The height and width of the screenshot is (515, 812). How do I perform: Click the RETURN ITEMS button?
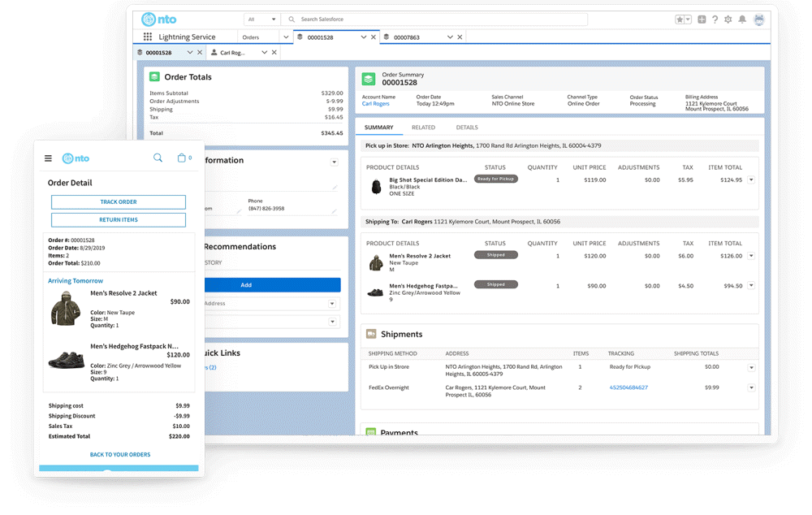[119, 219]
